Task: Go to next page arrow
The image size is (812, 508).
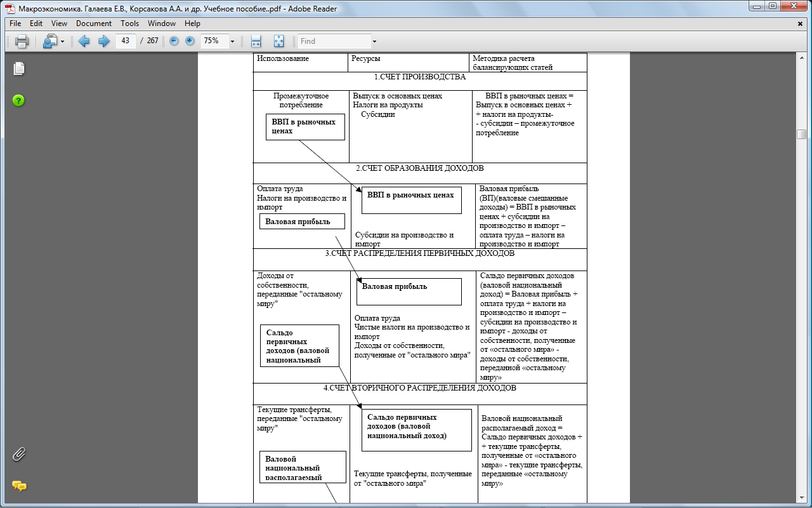Action: (103, 41)
